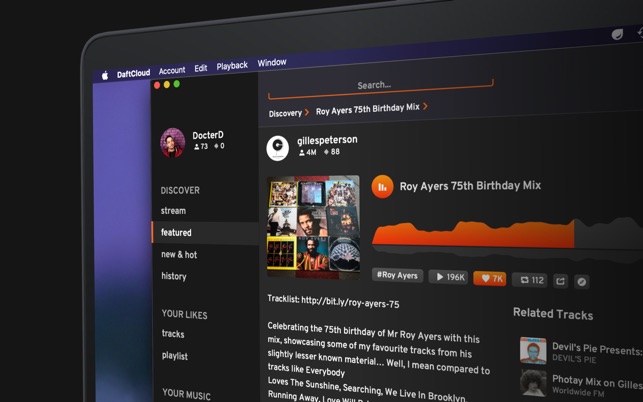Image resolution: width=643 pixels, height=402 pixels.
Task: View gillespeterson's 88 tracks count
Action: 332,152
